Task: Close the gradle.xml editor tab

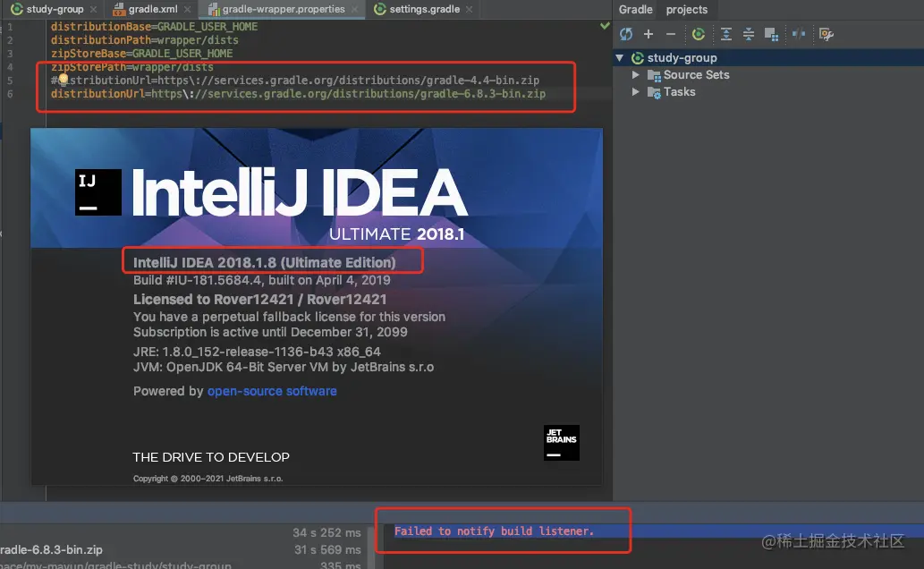Action: tap(187, 10)
